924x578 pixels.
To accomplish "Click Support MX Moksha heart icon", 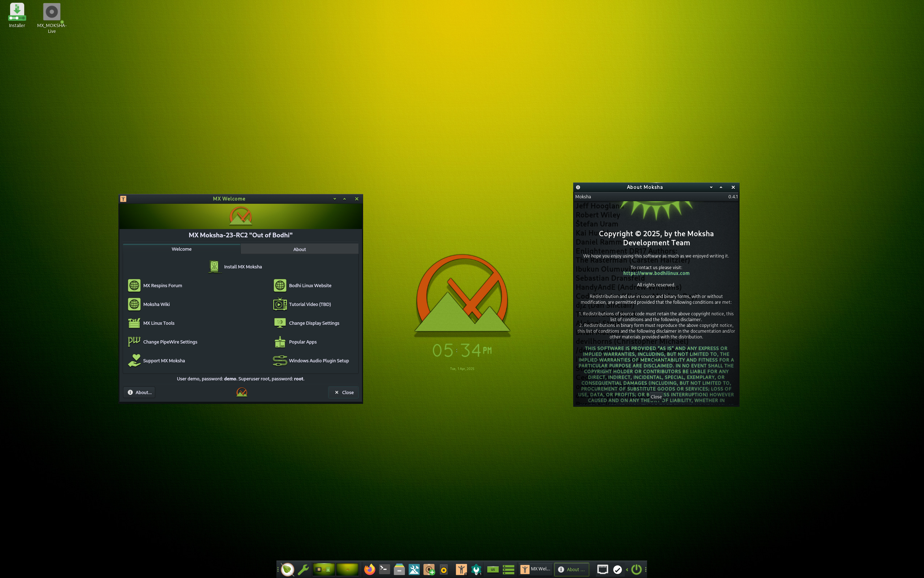I will 134,360.
